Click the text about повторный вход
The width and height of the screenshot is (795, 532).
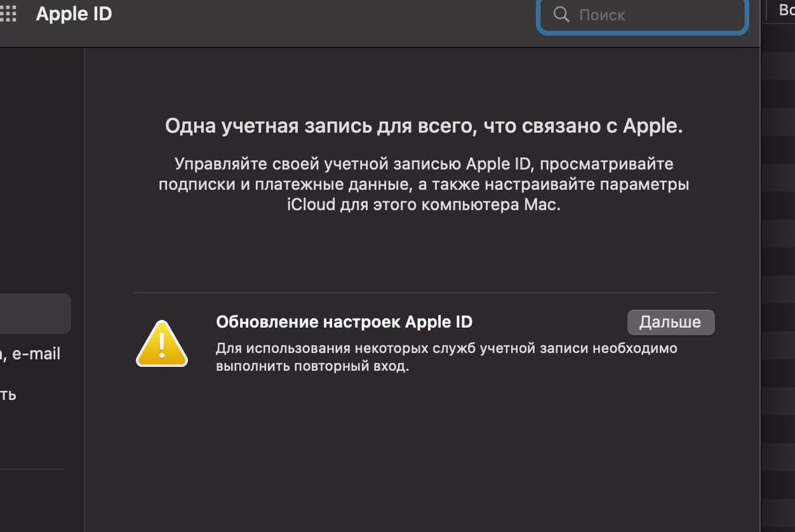[x=312, y=367]
